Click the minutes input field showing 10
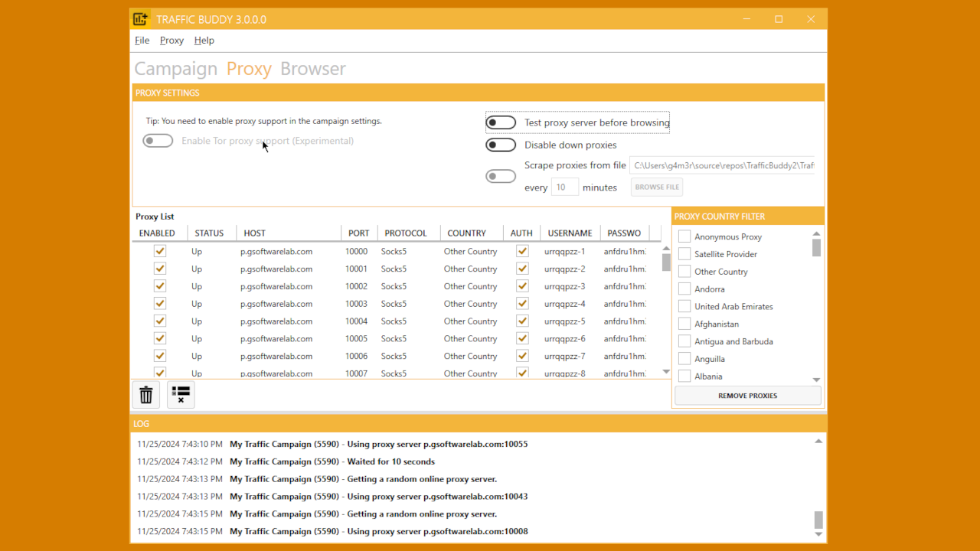980x551 pixels. (x=564, y=186)
